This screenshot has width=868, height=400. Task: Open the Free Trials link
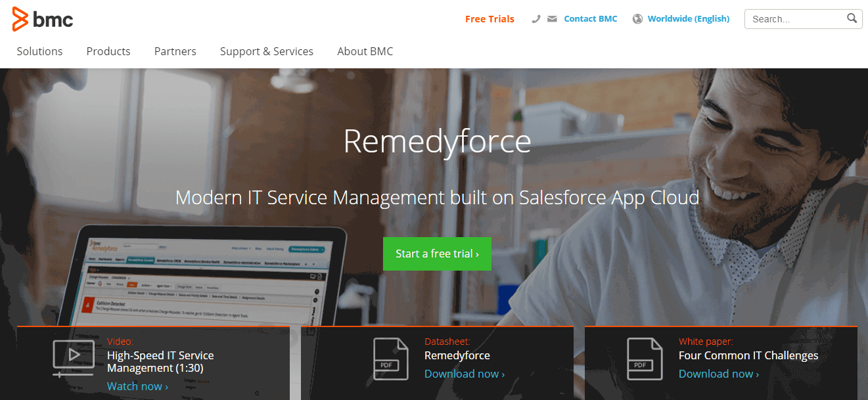click(x=490, y=19)
